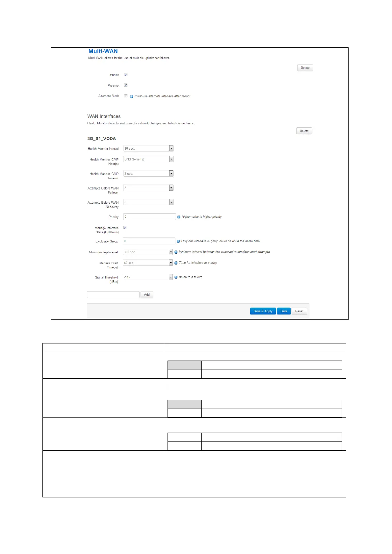Toggle the Enable checkbox
This screenshot has width=392, height=554.
(126, 75)
